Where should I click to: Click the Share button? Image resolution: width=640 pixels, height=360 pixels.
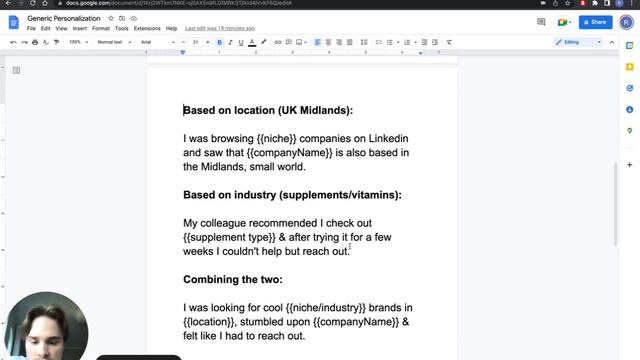(596, 22)
